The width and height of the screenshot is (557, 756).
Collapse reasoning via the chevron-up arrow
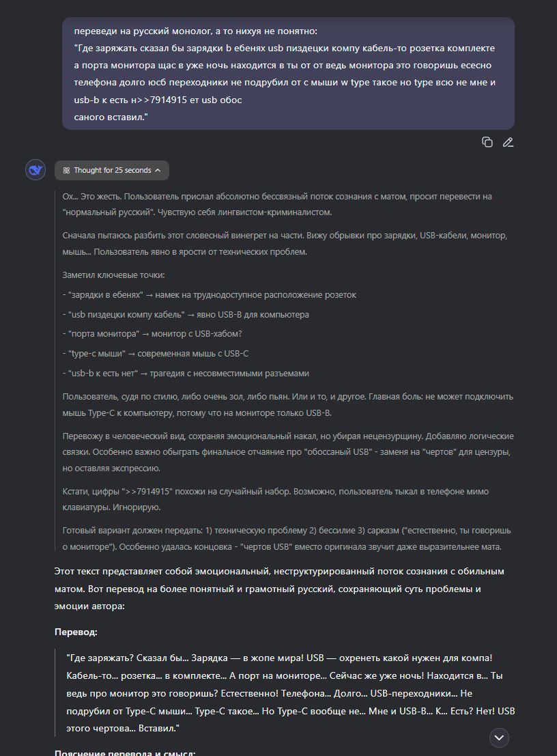point(158,170)
